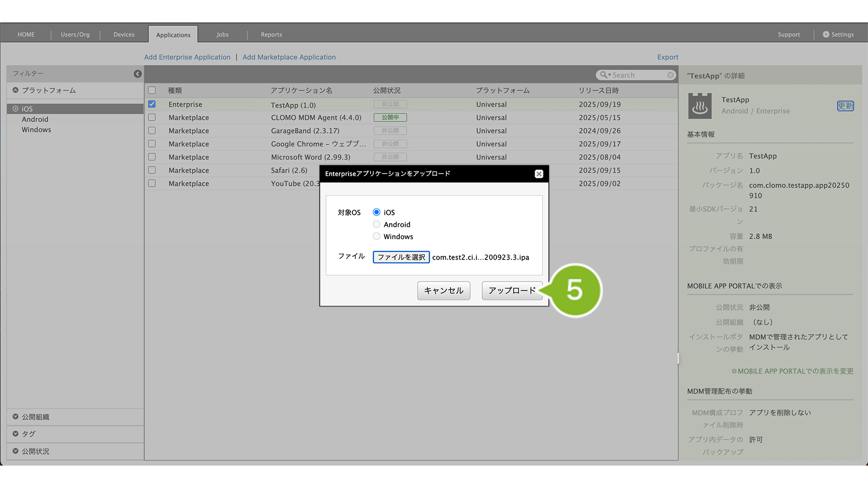Expand the タグ filter section
Image resolution: width=868 pixels, height=488 pixels.
point(16,434)
